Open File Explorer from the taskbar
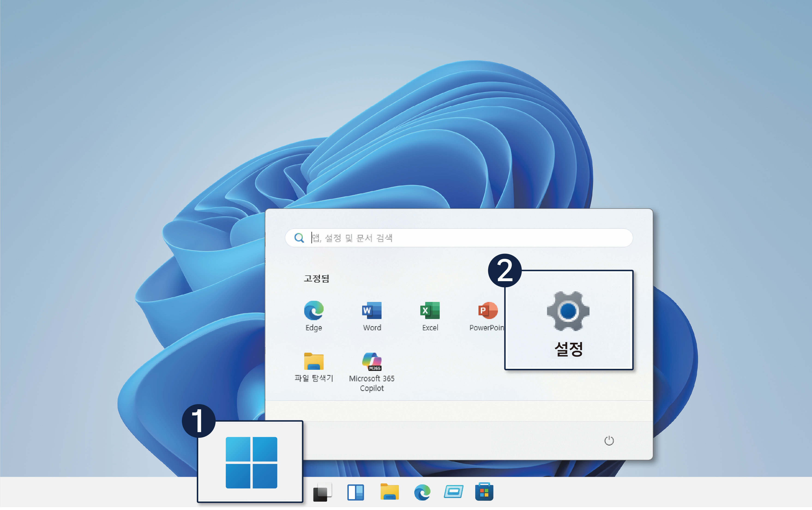 point(389,492)
